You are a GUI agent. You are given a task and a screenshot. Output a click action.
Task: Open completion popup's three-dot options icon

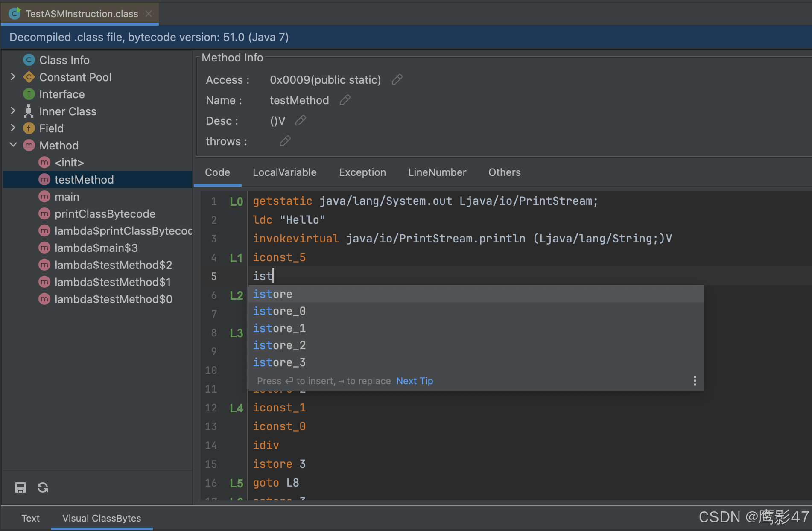pyautogui.click(x=695, y=380)
